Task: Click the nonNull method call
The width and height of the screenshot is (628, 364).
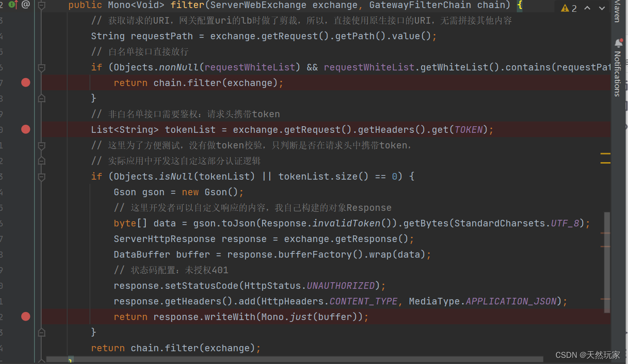Action: pyautogui.click(x=179, y=68)
